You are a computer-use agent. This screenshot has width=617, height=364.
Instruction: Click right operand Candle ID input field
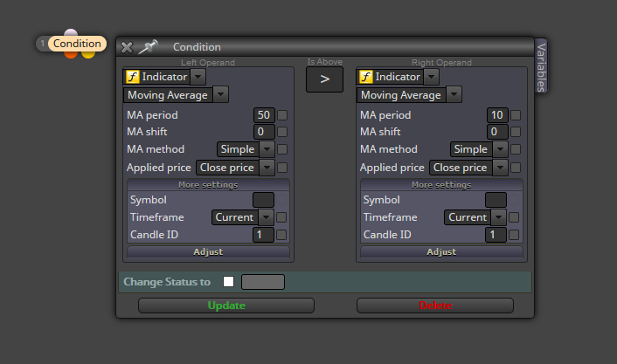point(496,235)
